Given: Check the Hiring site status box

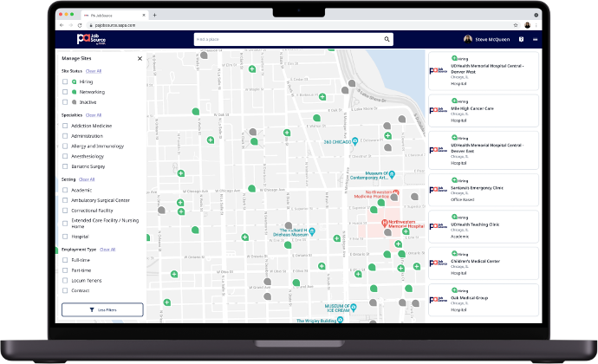Looking at the screenshot, I should coord(65,81).
